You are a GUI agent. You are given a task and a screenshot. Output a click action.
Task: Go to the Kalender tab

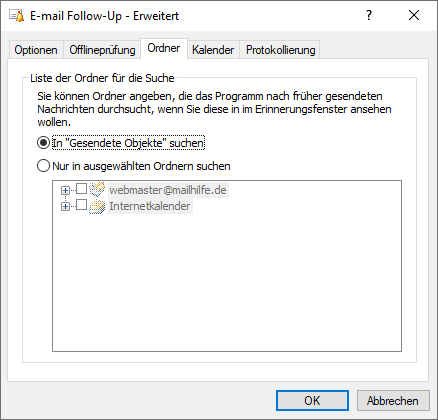click(213, 50)
